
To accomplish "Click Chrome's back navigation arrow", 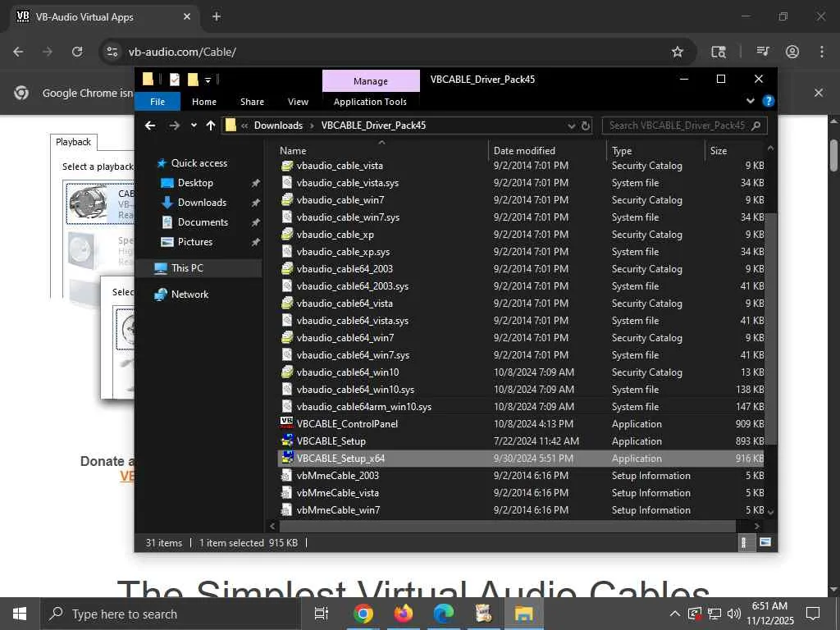I will tap(18, 52).
